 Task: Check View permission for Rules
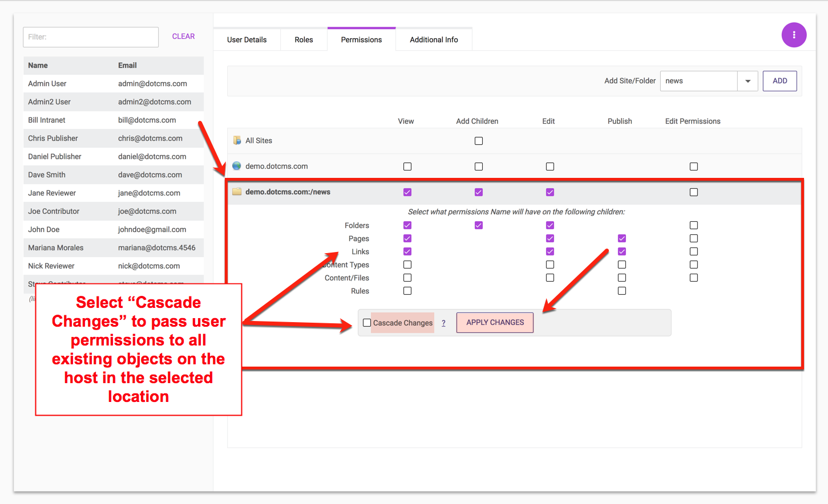[407, 291]
